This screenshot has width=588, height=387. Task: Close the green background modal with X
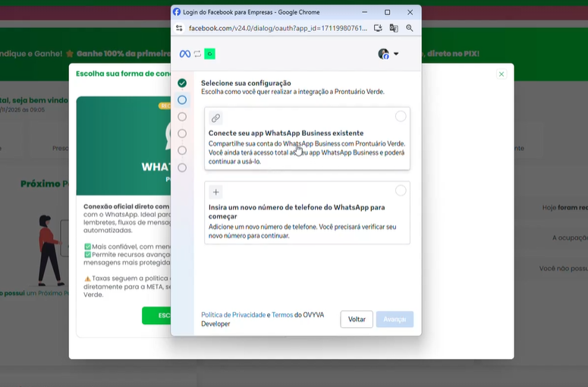[x=501, y=74]
